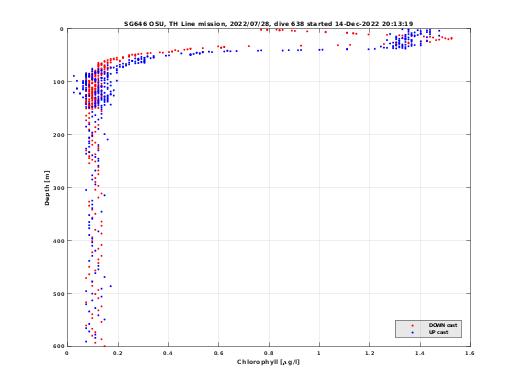Click the 1.2 tick on chlorophyll axis
Screen dimensions: 520x390
click(369, 353)
